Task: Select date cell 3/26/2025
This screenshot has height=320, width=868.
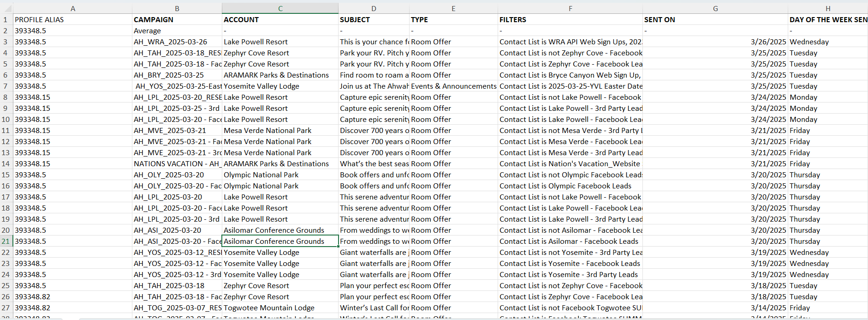Action: (x=715, y=42)
